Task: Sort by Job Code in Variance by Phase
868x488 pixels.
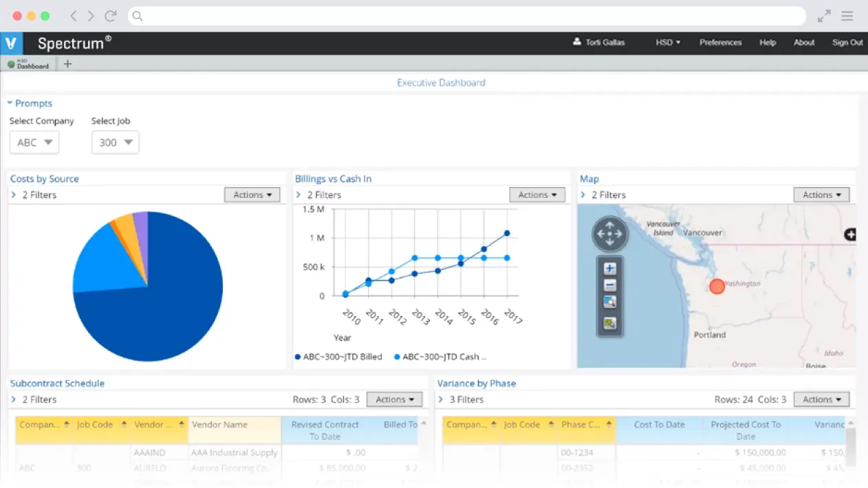Action: [x=551, y=425]
